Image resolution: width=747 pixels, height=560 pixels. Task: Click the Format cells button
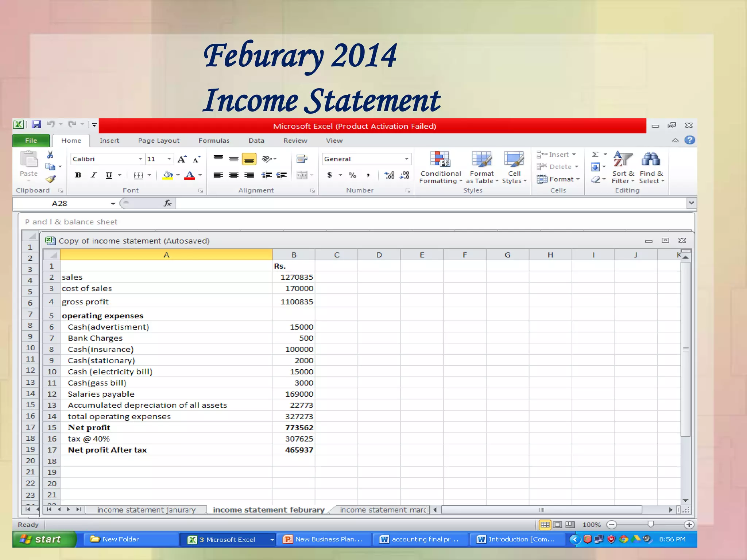(x=558, y=179)
